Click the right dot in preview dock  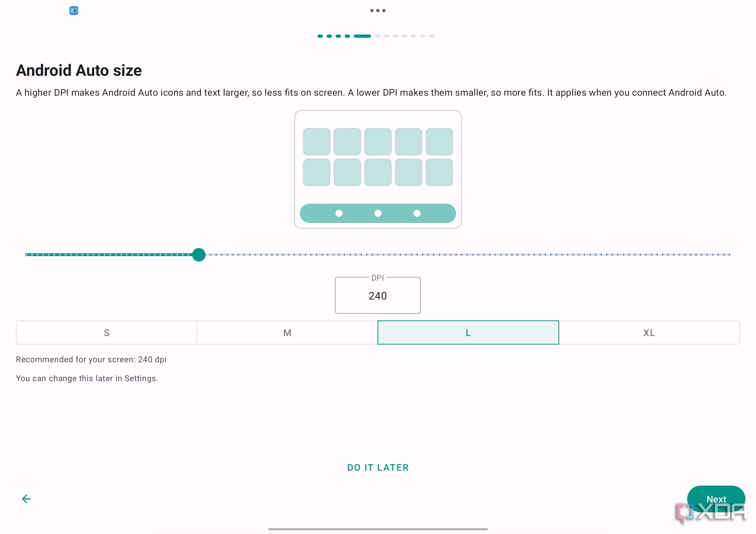coord(417,214)
